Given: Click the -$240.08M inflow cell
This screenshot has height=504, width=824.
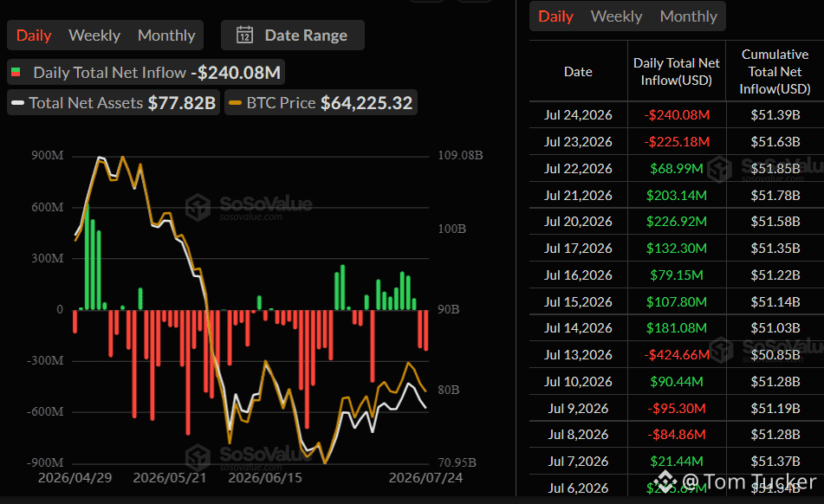Looking at the screenshot, I should (x=677, y=114).
